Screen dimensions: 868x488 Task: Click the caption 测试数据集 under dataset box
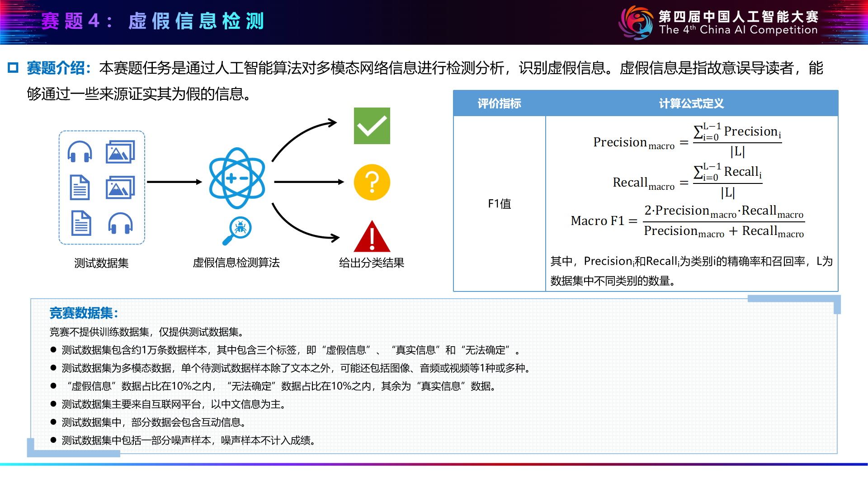click(101, 263)
